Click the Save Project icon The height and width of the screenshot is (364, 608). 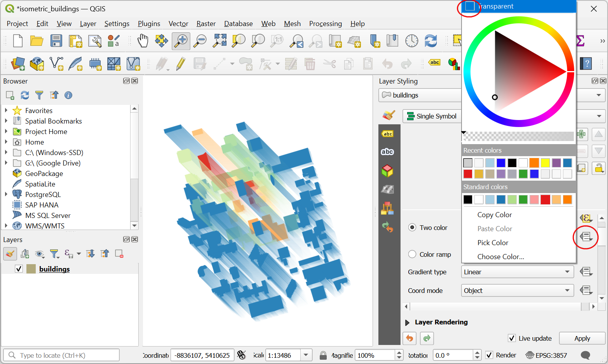click(x=56, y=41)
